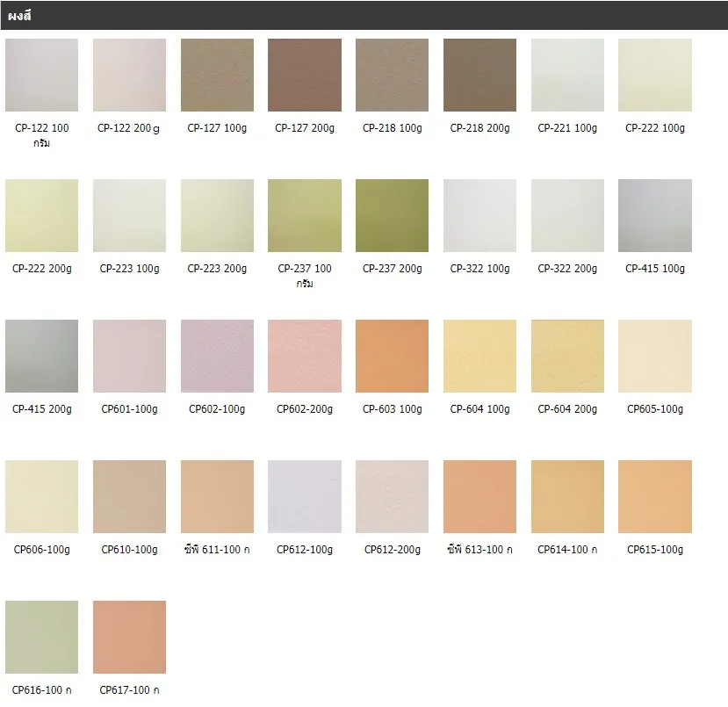Click the "CP601-100g" text label

(x=130, y=409)
